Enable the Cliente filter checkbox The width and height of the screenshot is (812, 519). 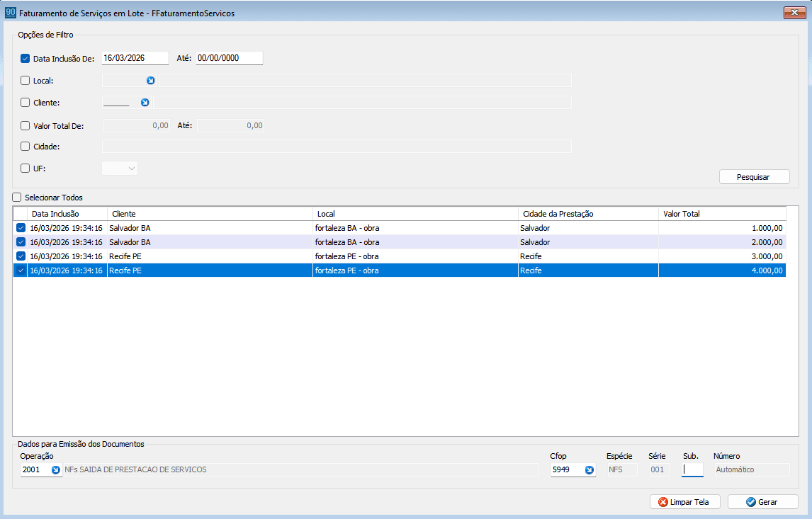(x=25, y=103)
